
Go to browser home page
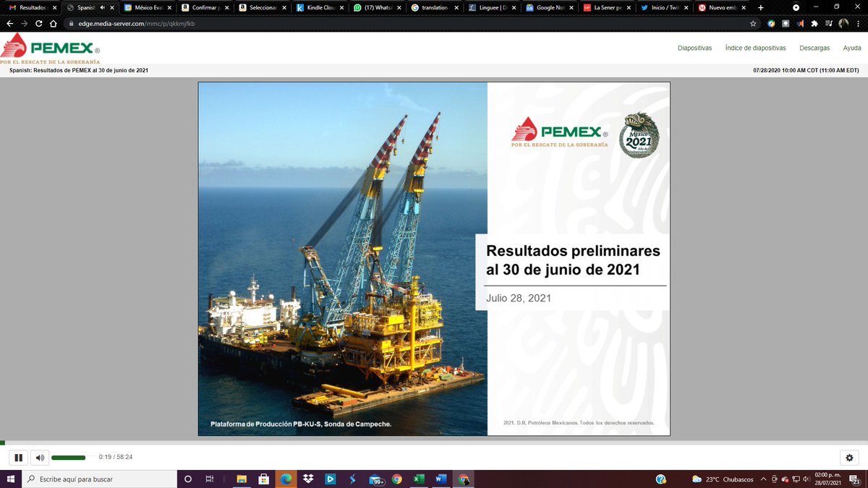pos(54,23)
